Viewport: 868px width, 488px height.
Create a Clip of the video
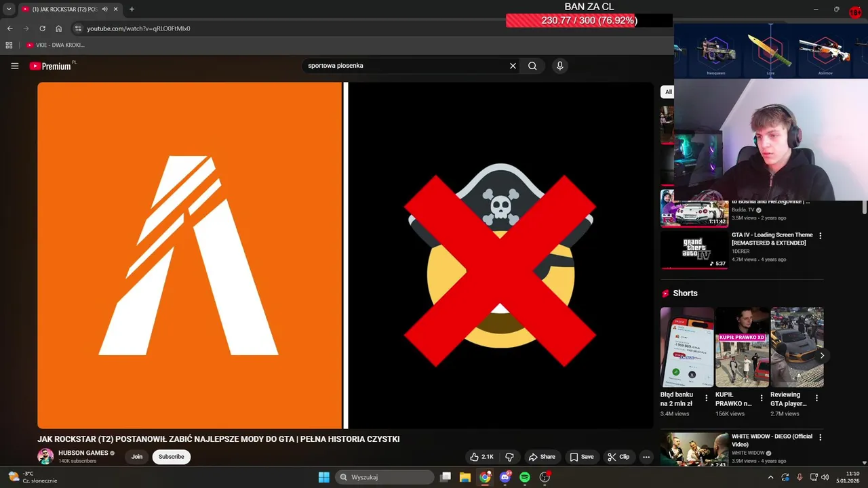click(x=618, y=457)
